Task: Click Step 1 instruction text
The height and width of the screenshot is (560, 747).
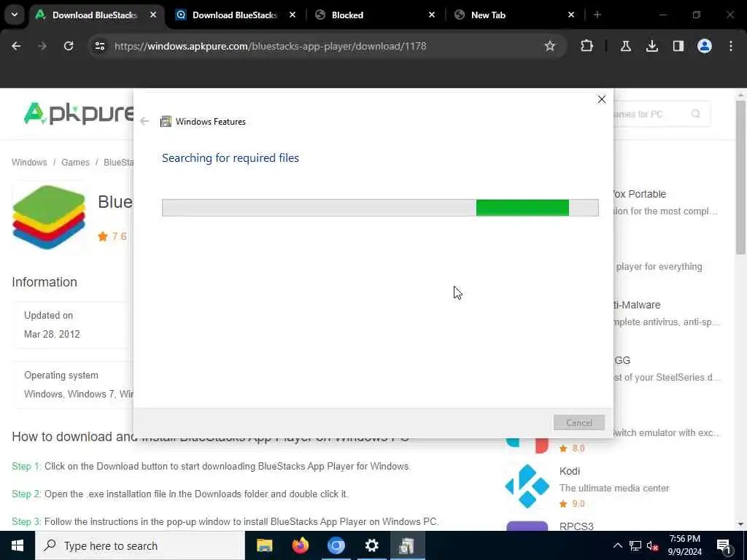Action: tap(211, 466)
